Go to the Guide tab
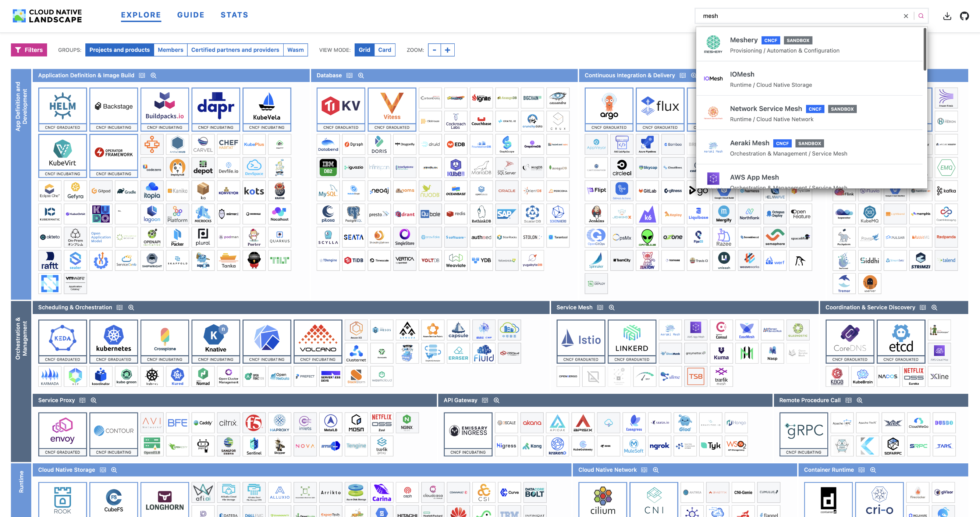Image resolution: width=980 pixels, height=517 pixels. [191, 15]
